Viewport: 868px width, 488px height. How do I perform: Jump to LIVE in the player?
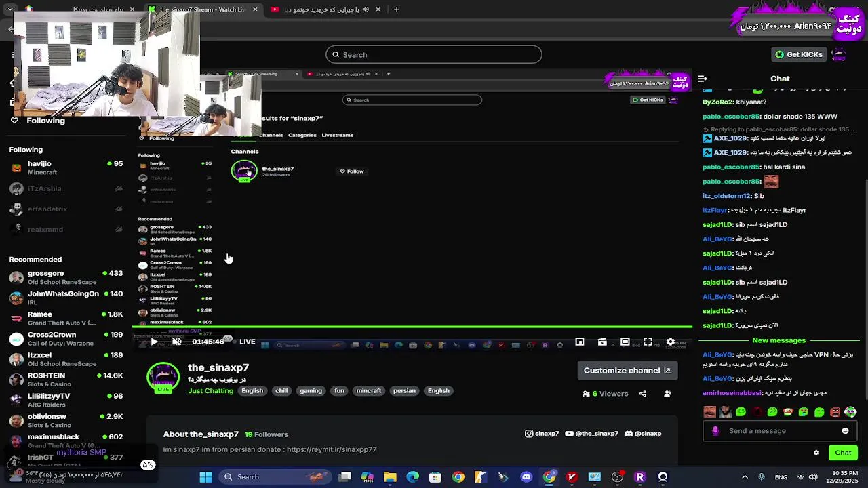tap(247, 342)
